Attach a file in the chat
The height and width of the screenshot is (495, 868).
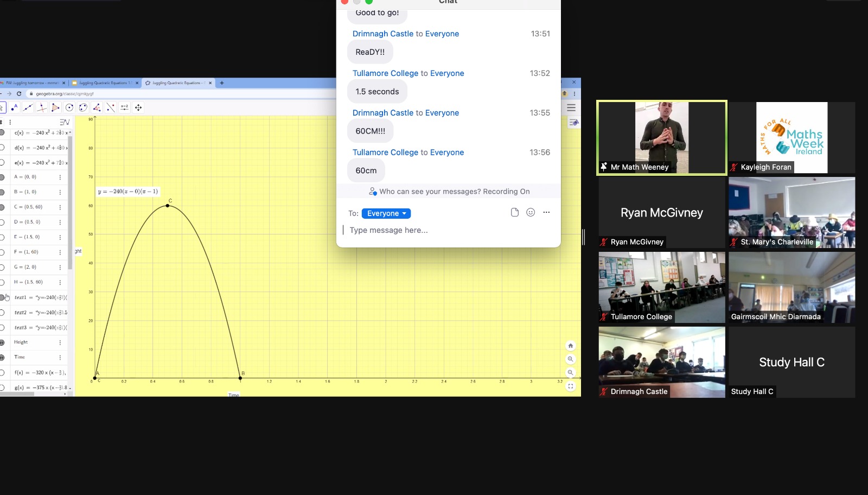coord(515,212)
